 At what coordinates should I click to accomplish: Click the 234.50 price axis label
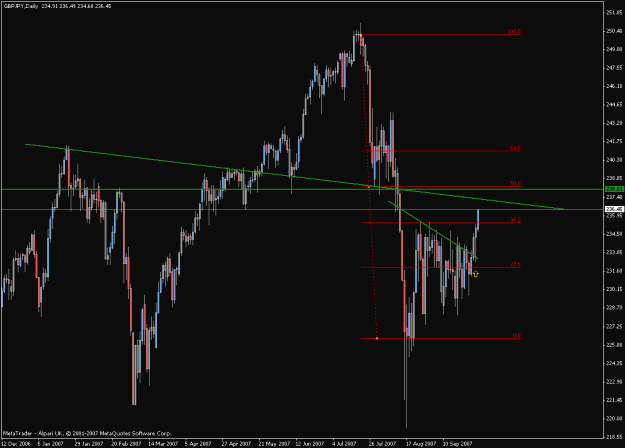pyautogui.click(x=614, y=234)
